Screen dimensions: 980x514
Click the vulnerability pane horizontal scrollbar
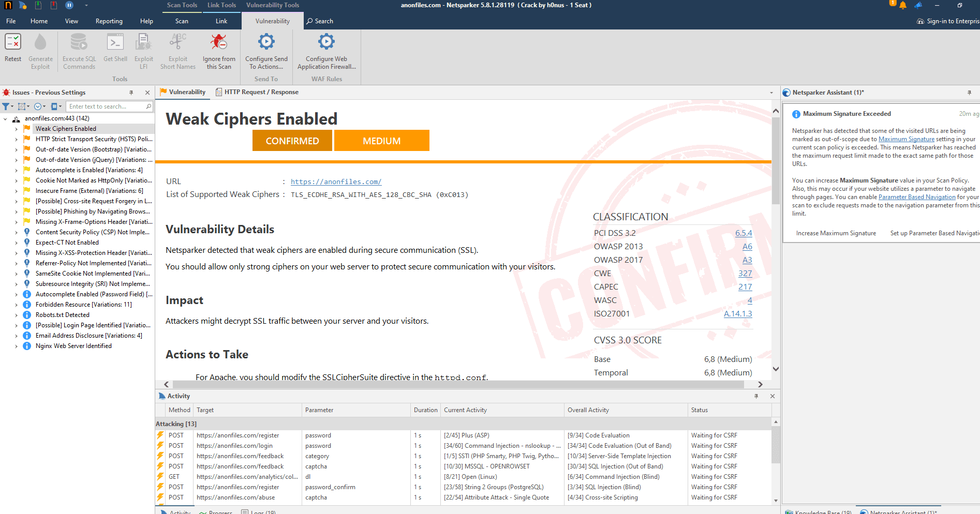point(458,384)
